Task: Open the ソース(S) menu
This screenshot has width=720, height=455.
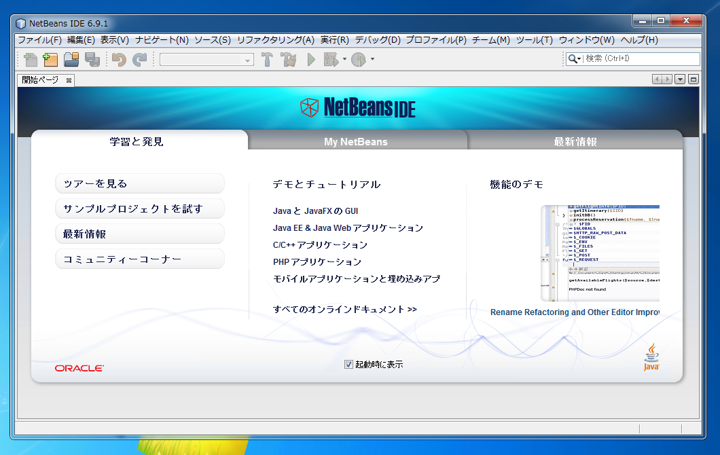Action: (x=213, y=40)
